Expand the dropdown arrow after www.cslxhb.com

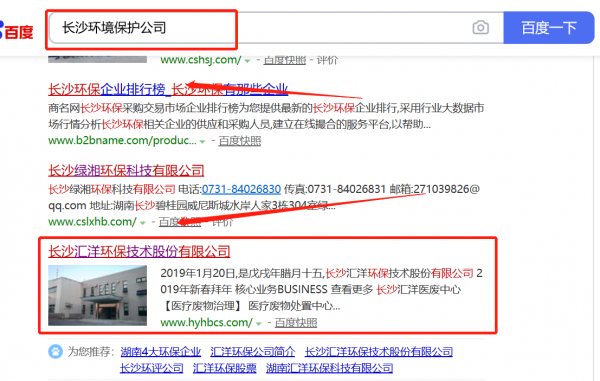143,223
